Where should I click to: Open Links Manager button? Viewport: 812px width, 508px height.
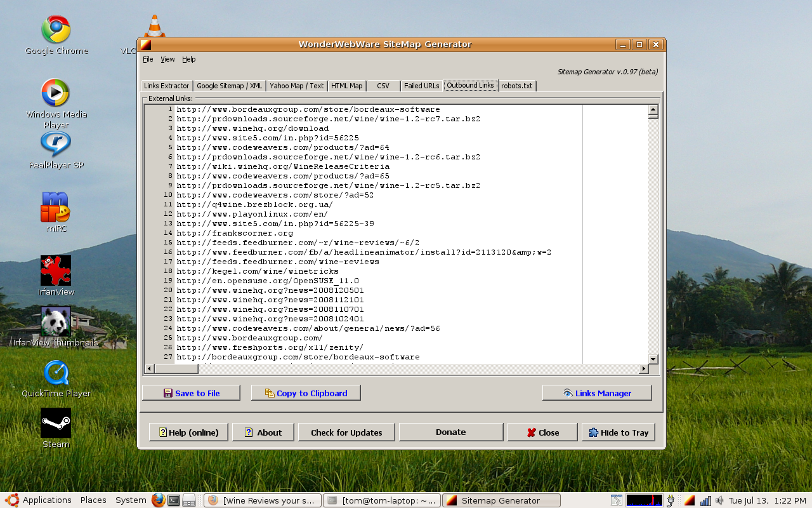tap(597, 393)
